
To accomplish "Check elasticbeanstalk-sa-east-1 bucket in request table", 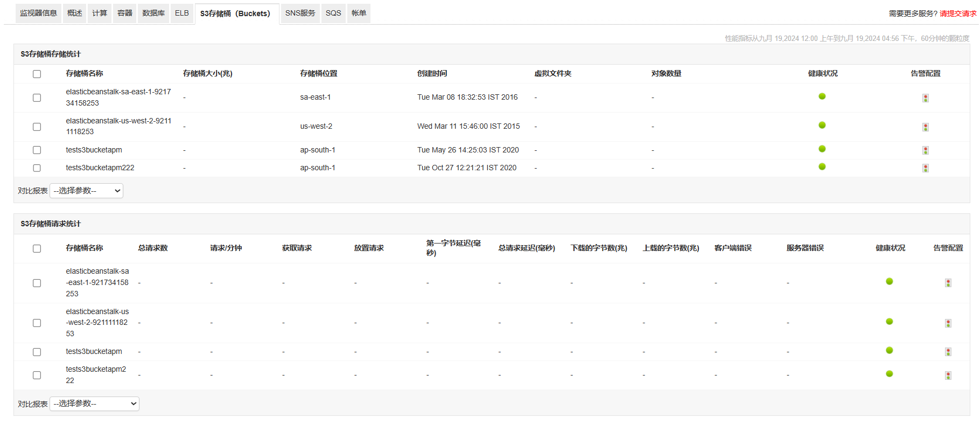I will click(37, 283).
